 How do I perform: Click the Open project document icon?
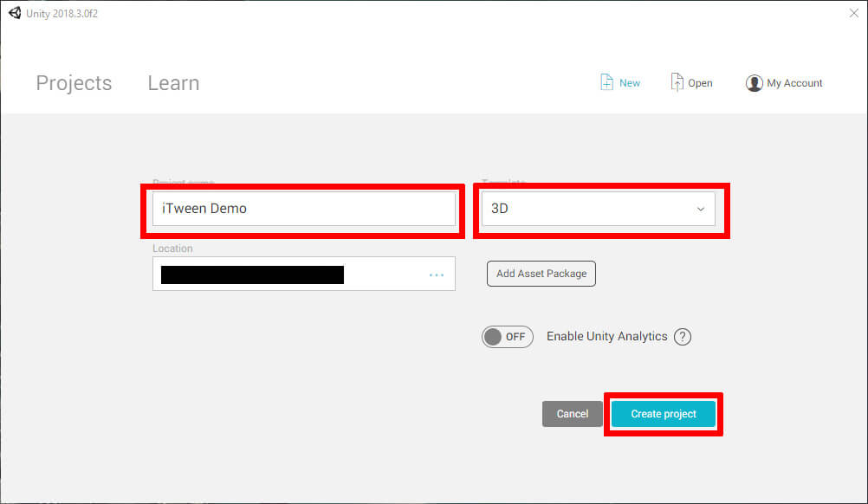coord(677,82)
